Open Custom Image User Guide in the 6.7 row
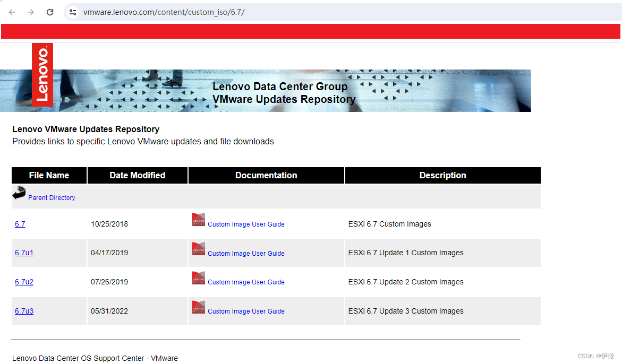This screenshot has height=364, width=622. click(246, 224)
